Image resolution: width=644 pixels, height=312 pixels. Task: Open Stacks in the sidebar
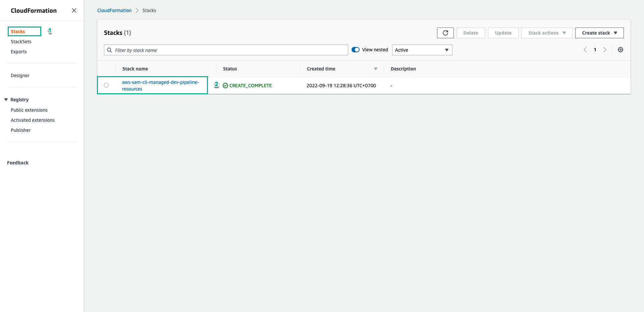(x=18, y=32)
